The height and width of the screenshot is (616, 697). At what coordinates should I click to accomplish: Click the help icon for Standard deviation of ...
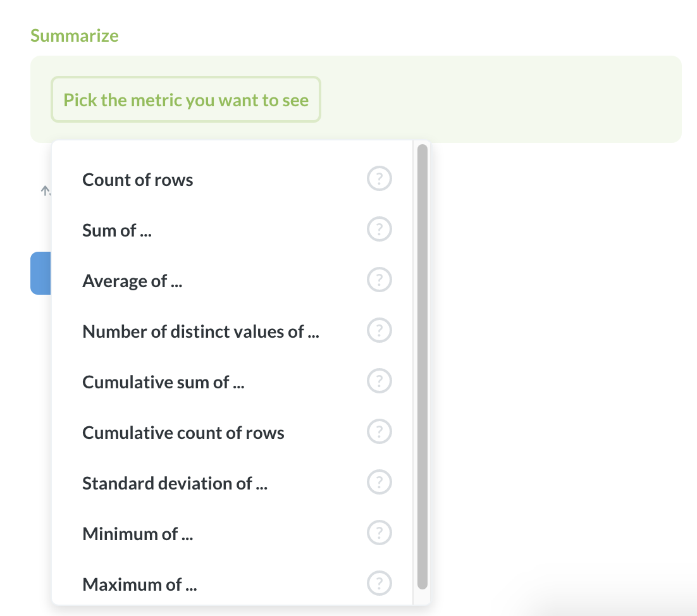click(378, 482)
